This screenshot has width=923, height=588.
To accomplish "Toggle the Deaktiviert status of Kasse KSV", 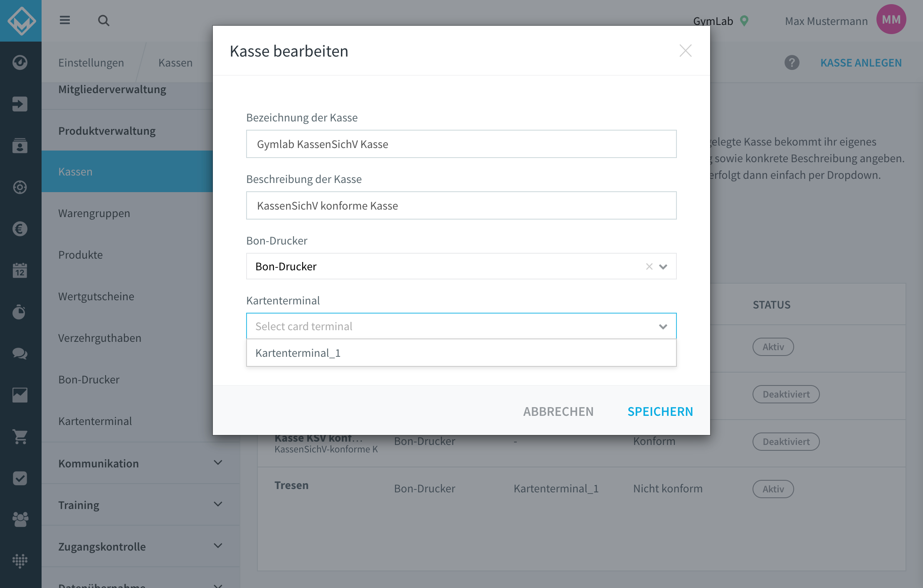I will tap(786, 442).
